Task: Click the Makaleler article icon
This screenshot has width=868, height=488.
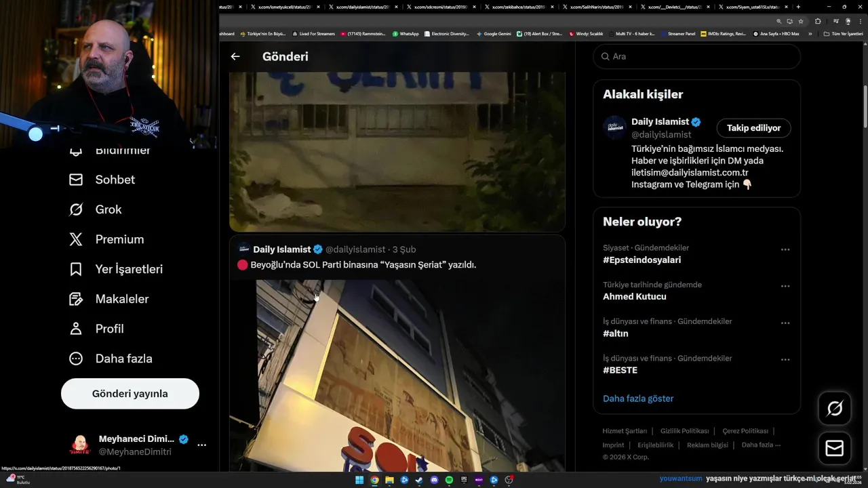Action: [x=76, y=299]
